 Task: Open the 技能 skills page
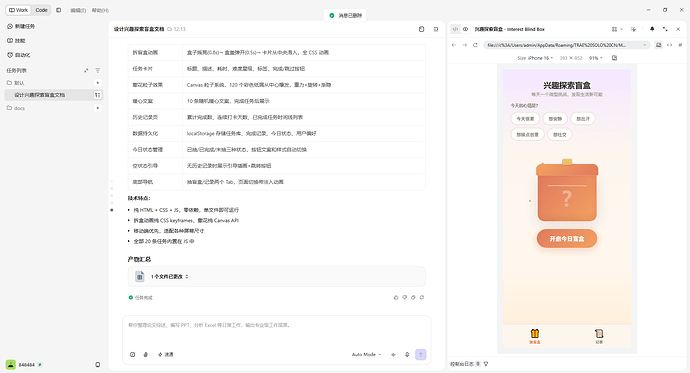pos(16,40)
